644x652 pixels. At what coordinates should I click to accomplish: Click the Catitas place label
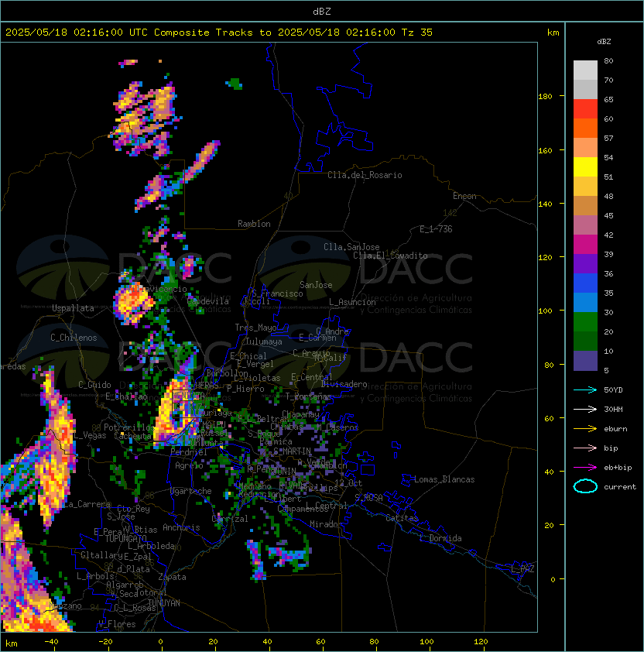click(402, 518)
